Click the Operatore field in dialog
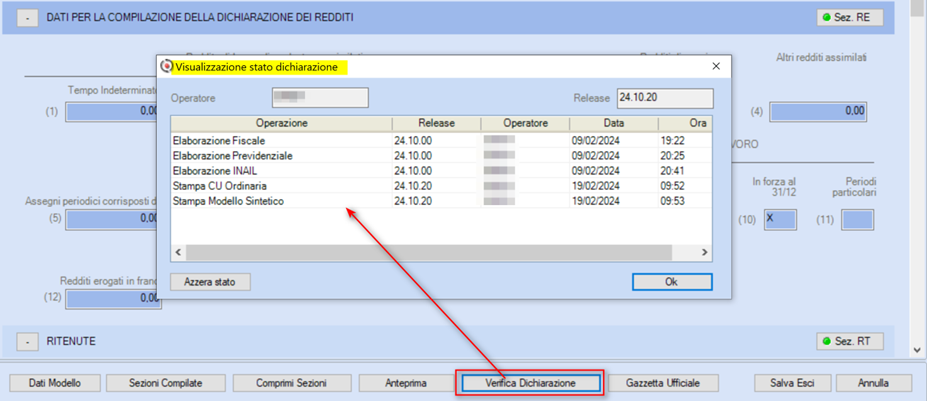The image size is (927, 401). coord(320,98)
